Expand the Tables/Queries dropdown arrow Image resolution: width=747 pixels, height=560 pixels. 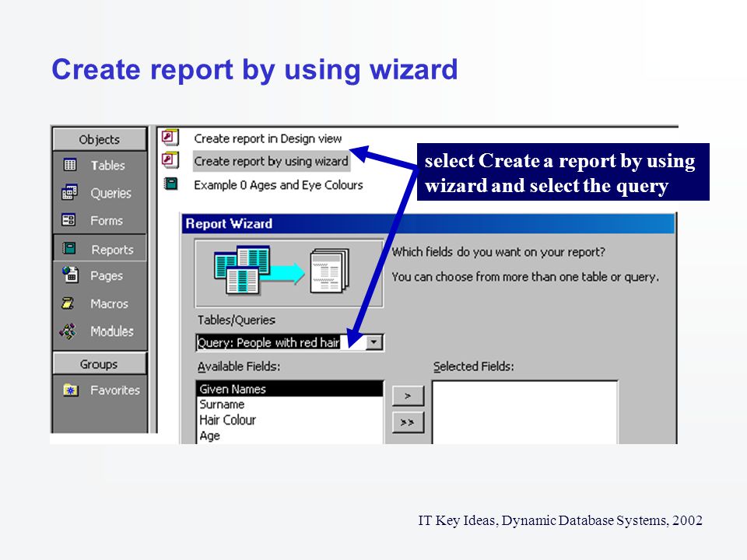coord(374,342)
